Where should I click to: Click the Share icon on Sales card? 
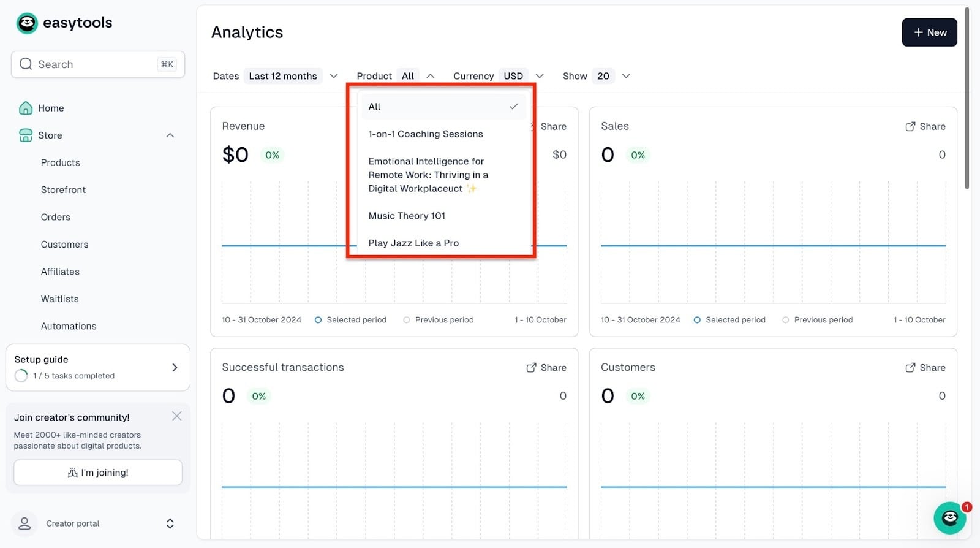point(910,126)
